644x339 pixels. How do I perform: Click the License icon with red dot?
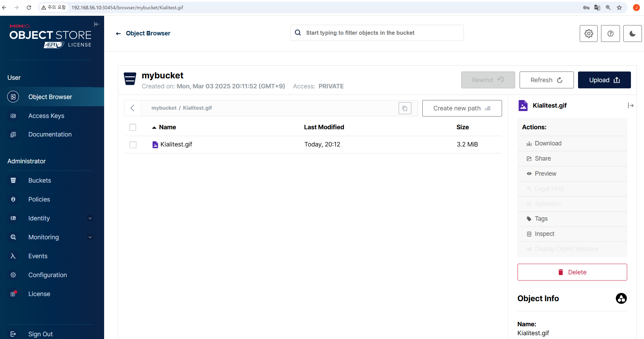tap(13, 294)
